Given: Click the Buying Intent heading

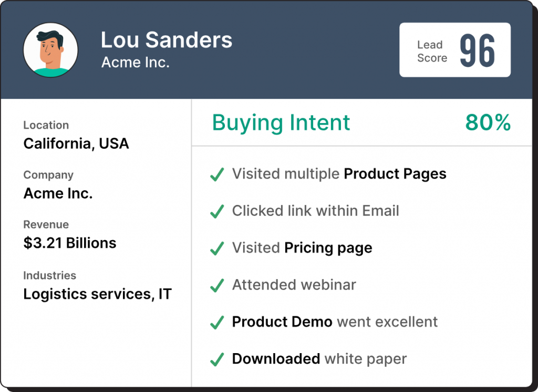Looking at the screenshot, I should click(281, 123).
